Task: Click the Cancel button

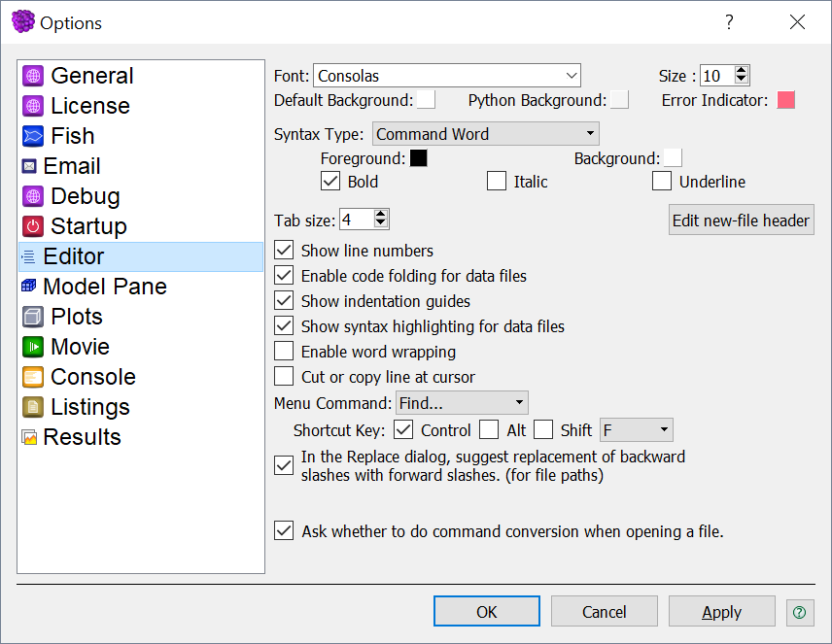Action: click(605, 612)
